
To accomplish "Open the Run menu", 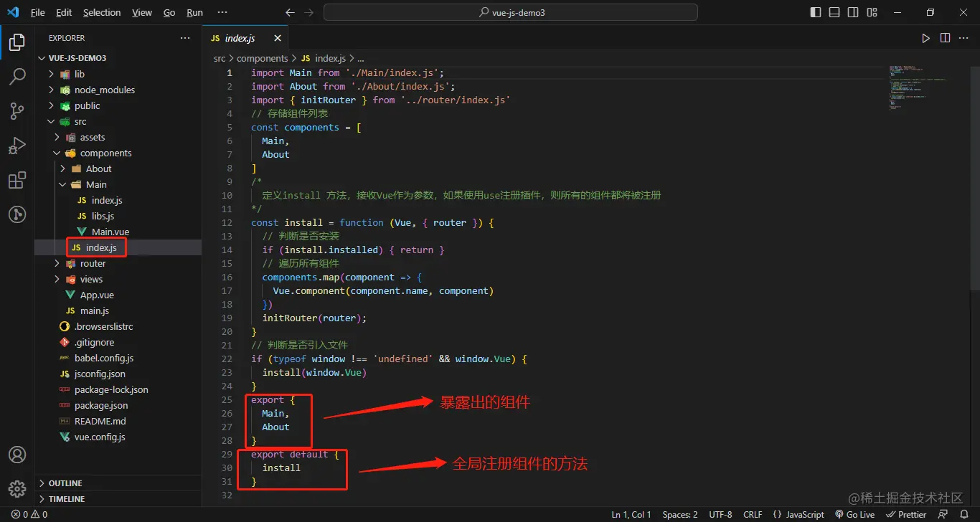I will pyautogui.click(x=194, y=12).
